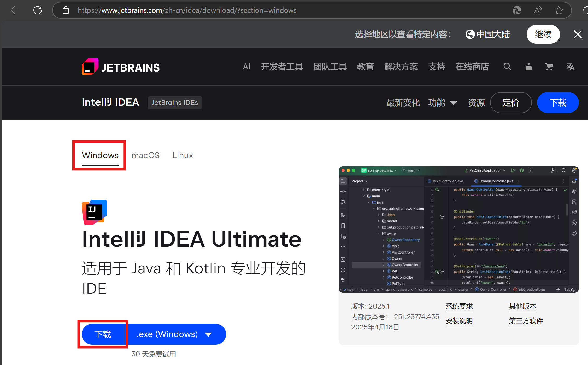Open the language selector icon
The width and height of the screenshot is (588, 365).
point(570,67)
